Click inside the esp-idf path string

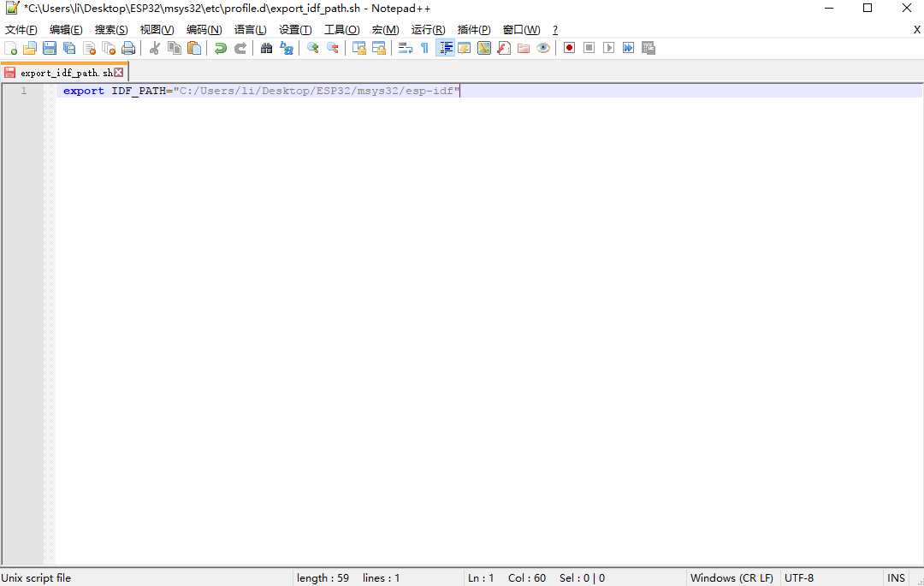pyautogui.click(x=317, y=91)
